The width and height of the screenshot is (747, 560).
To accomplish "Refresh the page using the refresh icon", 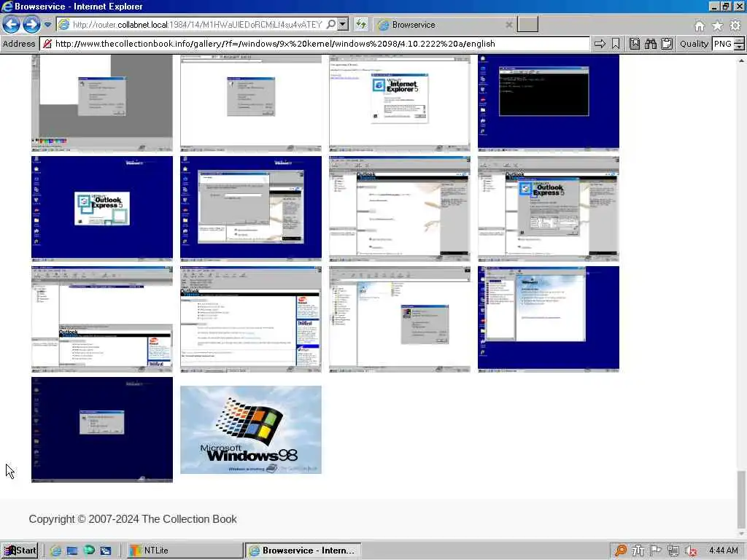I will 360,24.
